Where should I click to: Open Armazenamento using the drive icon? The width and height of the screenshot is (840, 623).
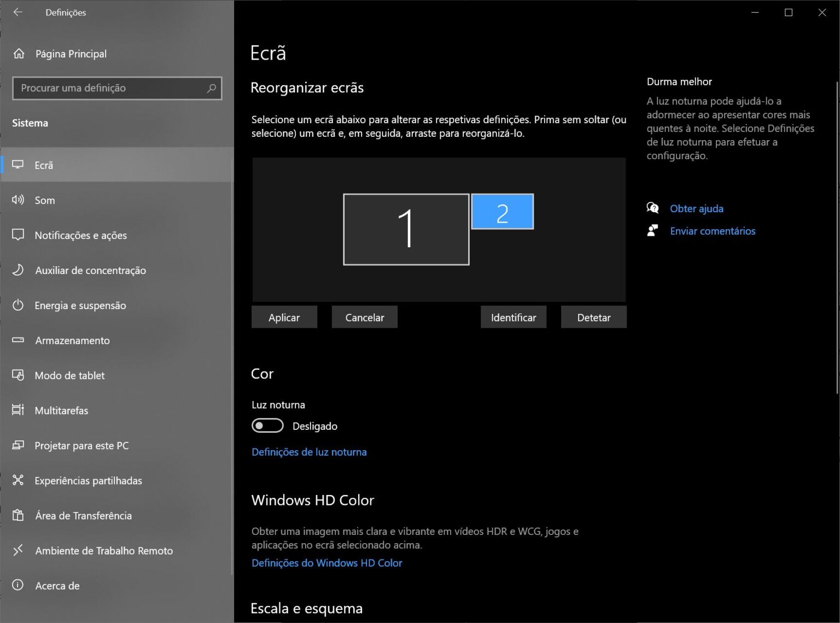point(18,340)
